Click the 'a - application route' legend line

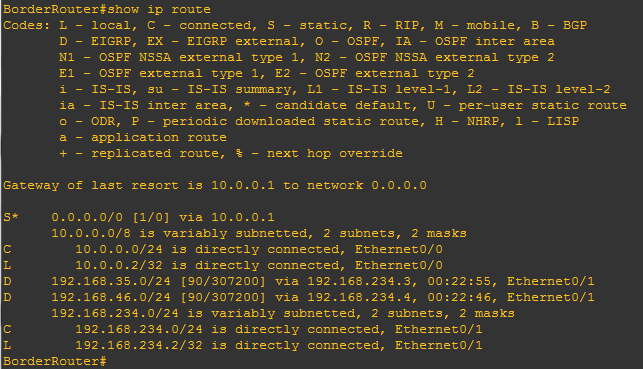pyautogui.click(x=143, y=137)
